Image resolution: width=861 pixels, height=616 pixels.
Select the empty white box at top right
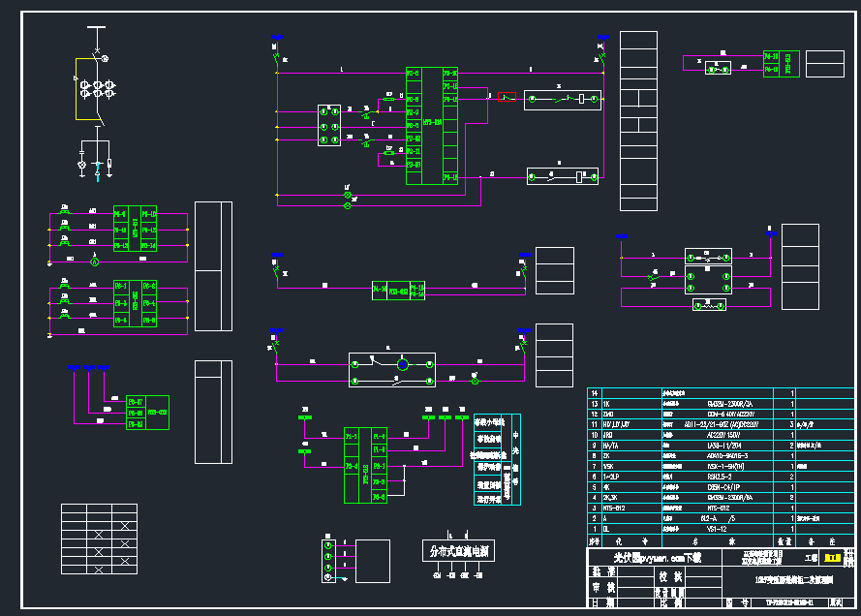[x=824, y=64]
